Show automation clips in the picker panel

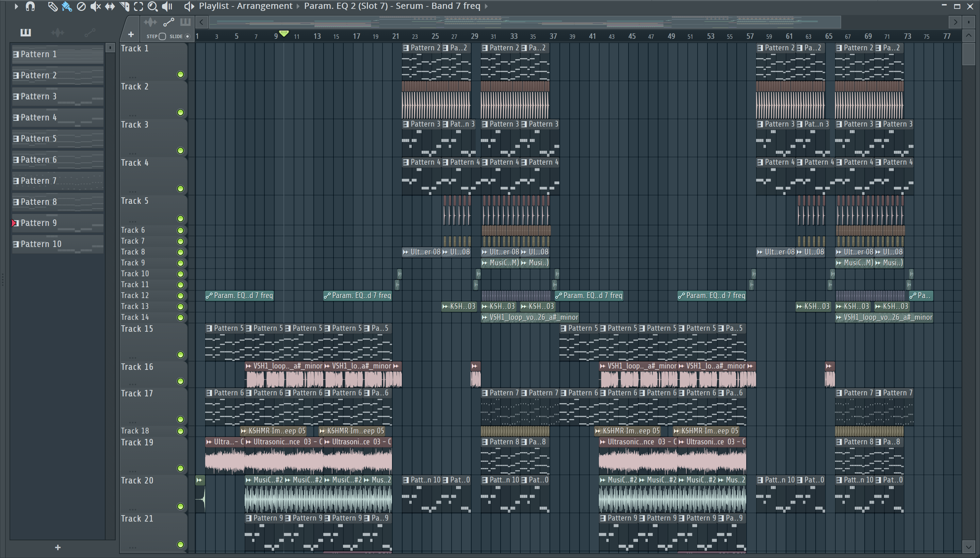tap(90, 33)
